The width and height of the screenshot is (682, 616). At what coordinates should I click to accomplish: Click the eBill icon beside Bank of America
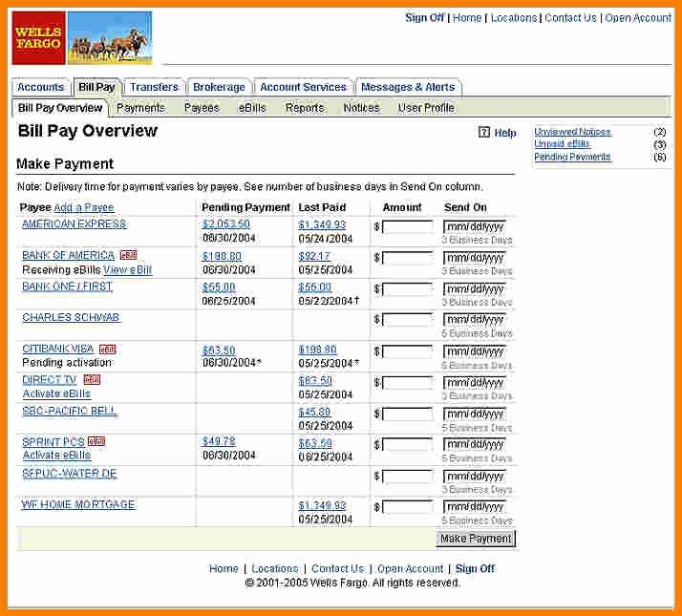click(x=129, y=255)
